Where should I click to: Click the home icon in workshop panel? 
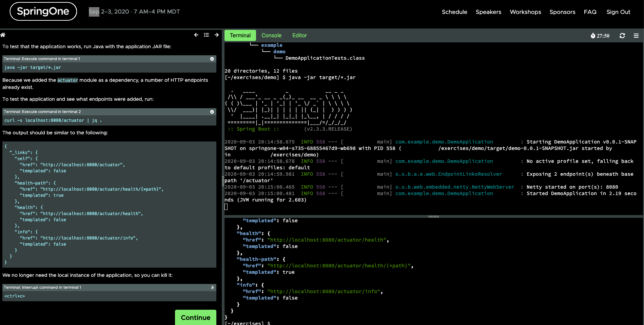click(3, 35)
